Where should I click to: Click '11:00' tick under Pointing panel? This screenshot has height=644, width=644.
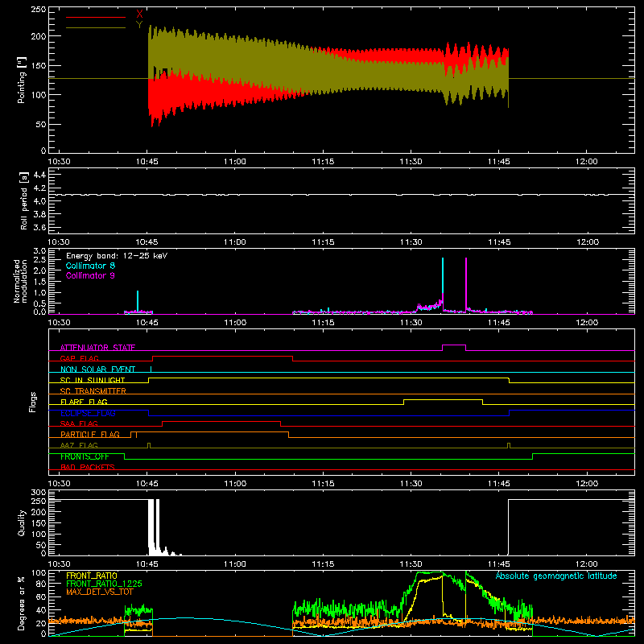click(x=235, y=162)
